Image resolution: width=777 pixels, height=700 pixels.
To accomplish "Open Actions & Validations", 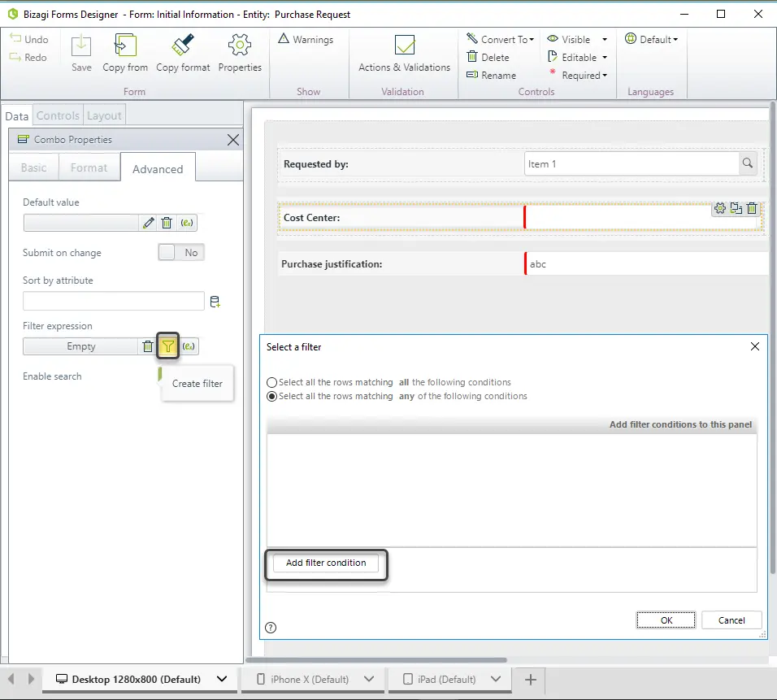I will coord(405,53).
